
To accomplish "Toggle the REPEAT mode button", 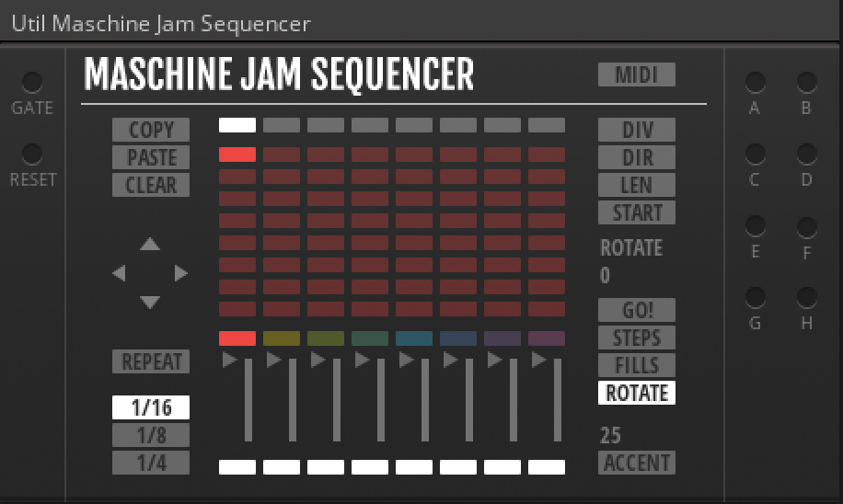I will point(151,361).
